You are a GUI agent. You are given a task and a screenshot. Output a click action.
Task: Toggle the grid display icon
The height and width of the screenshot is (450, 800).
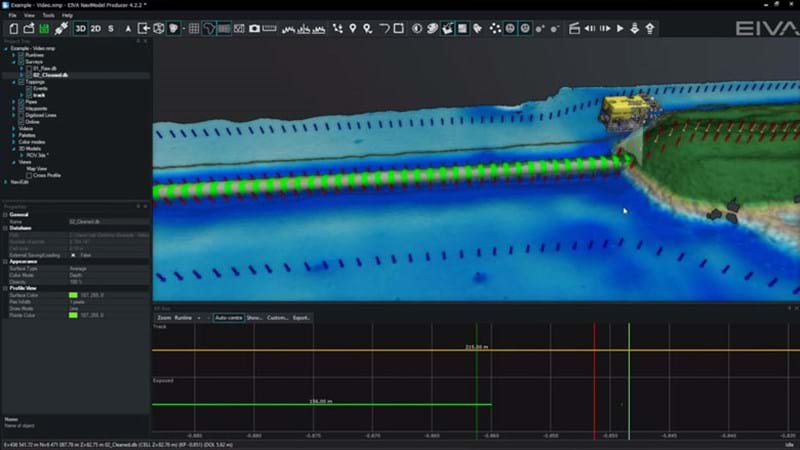tap(194, 29)
